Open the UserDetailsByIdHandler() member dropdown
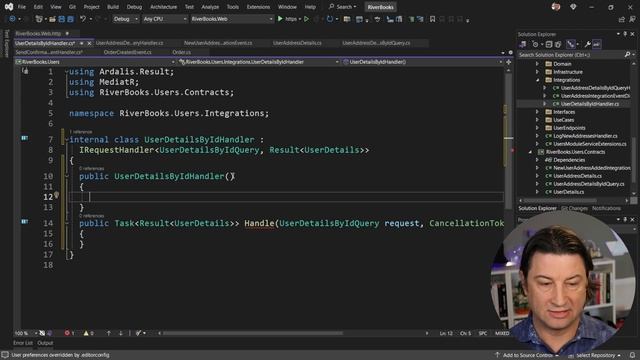This screenshot has height=360, width=640. tap(423, 62)
